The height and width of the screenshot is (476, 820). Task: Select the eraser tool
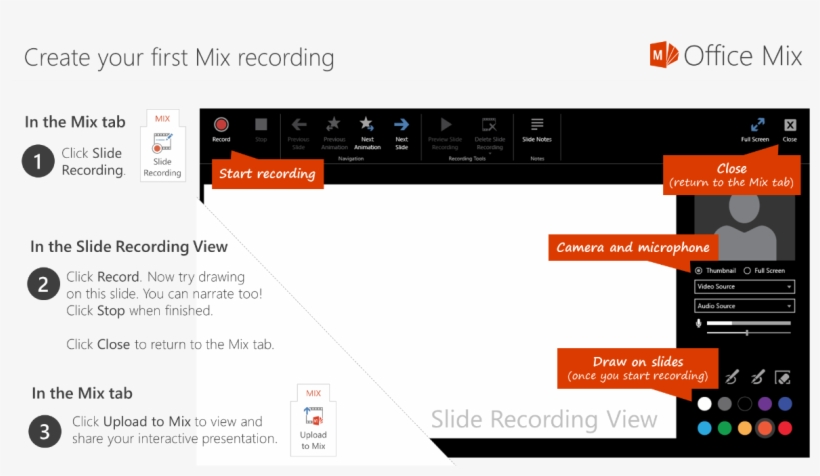coord(783,377)
